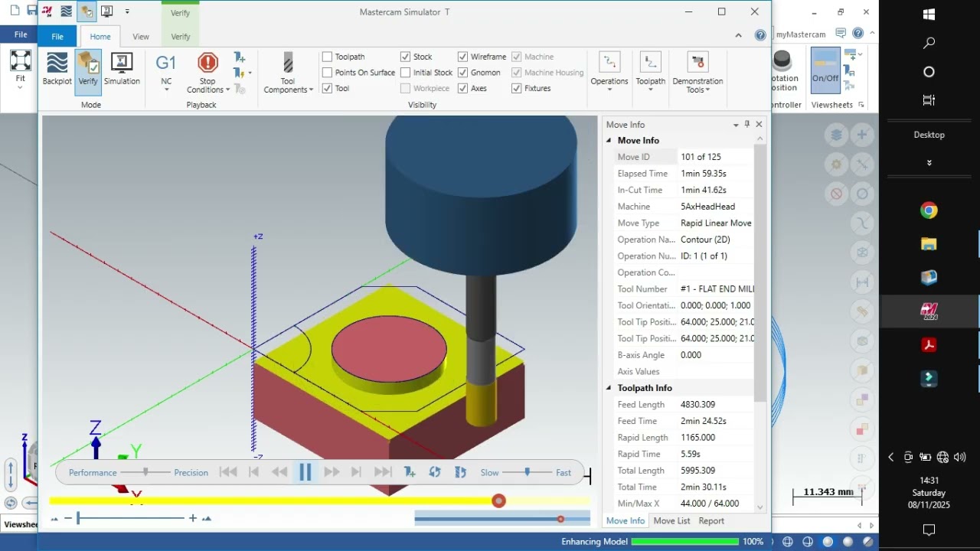Screen dimensions: 980x551
Task: Expand the Operations dropdown arrow
Action: coord(609,90)
